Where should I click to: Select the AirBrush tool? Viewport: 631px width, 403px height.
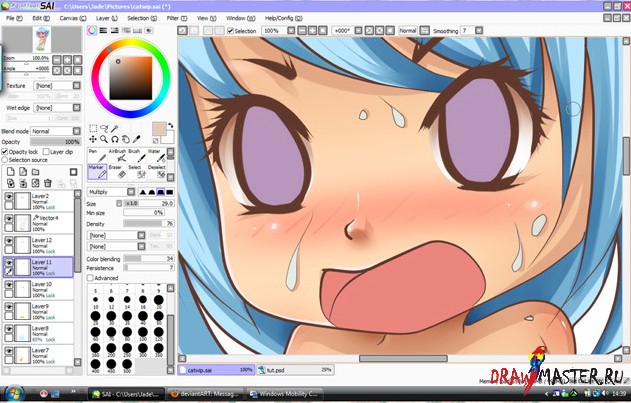(117, 155)
